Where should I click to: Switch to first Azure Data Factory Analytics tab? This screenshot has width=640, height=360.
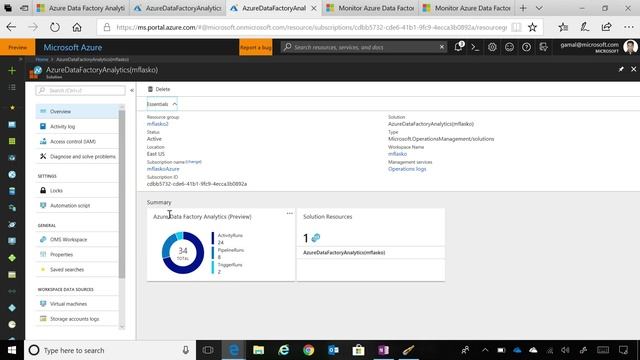click(x=81, y=8)
